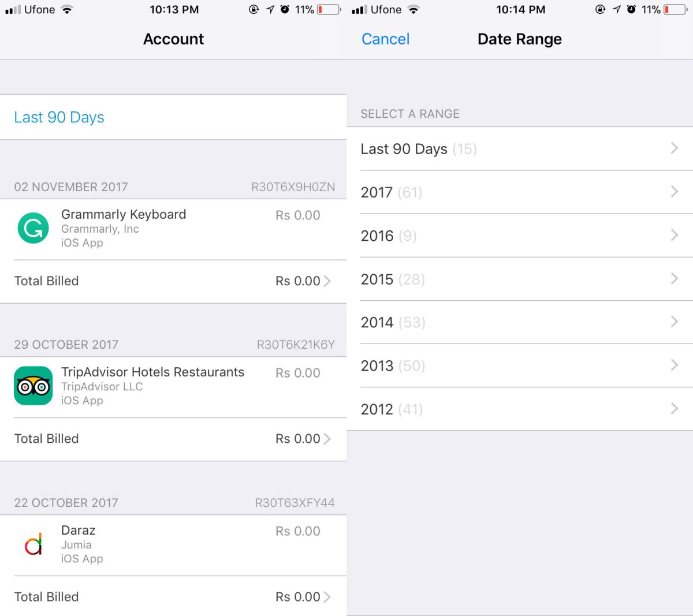Tap the alarm clock icon in right status bar
Screen dimensions: 693x616
631,10
